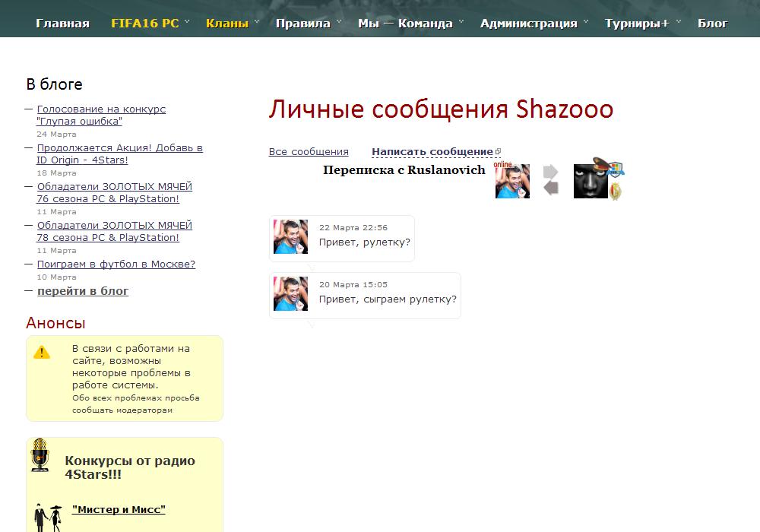The height and width of the screenshot is (532, 760).
Task: Click the gold medal badge under the shield
Action: 616,191
